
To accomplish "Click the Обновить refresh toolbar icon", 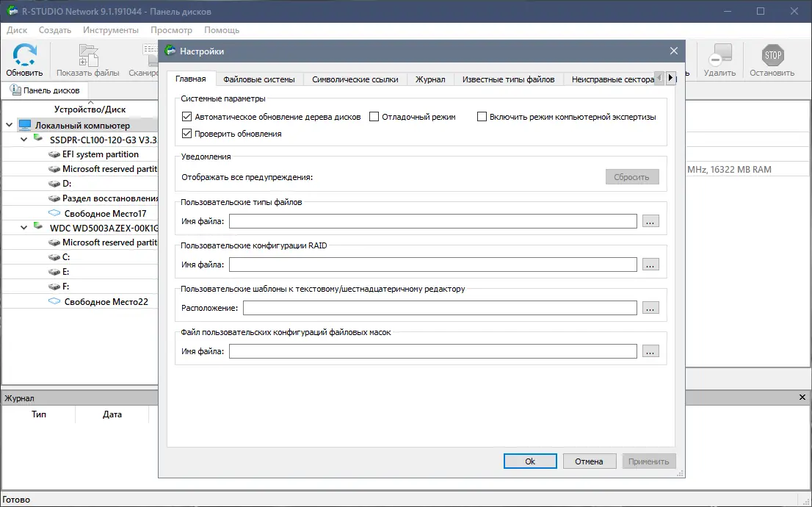I will (25, 56).
